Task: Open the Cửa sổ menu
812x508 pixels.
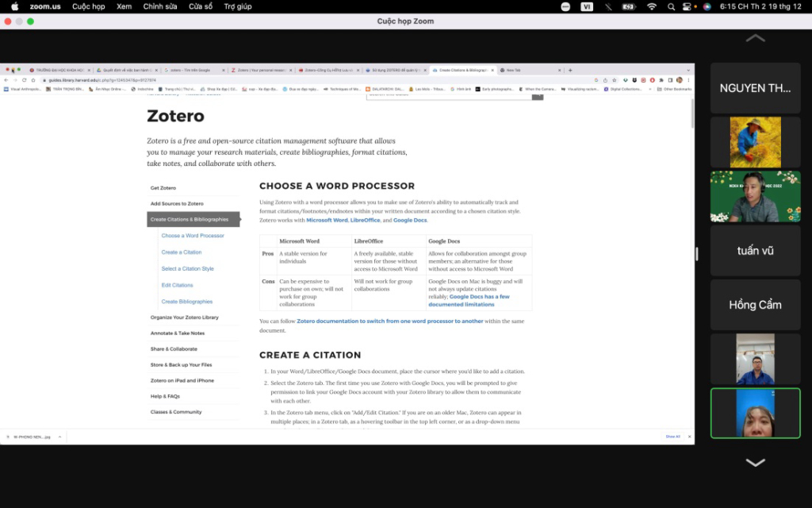Action: 201,6
